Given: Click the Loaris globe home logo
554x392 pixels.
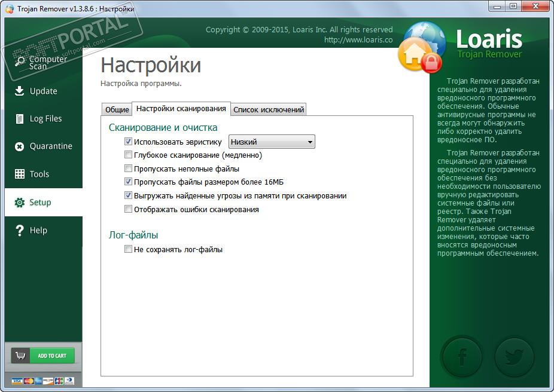Looking at the screenshot, I should pos(422,47).
